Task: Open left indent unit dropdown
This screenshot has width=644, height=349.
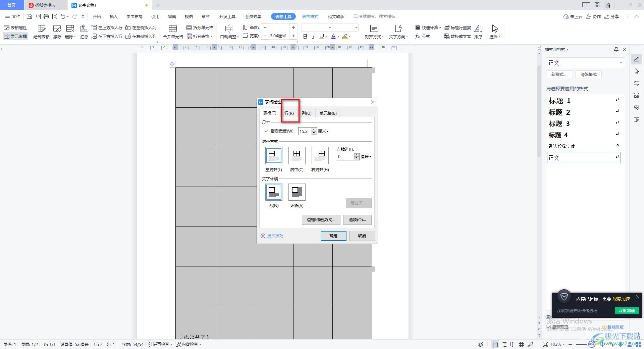Action: click(x=366, y=156)
